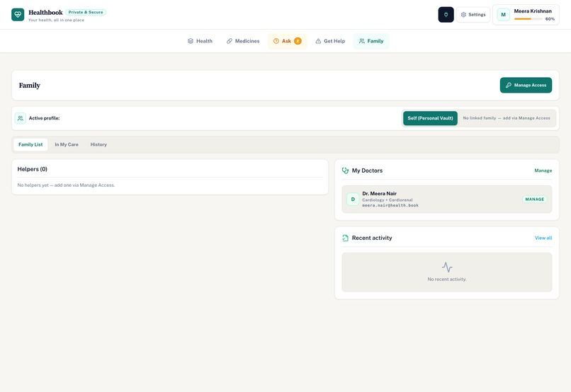Switch to the Health tab
The width and height of the screenshot is (571, 392).
[x=200, y=41]
